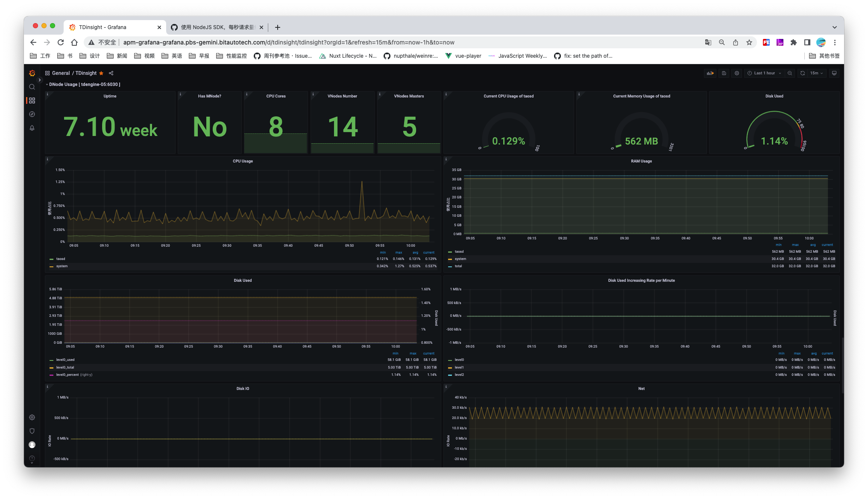Screen dimensions: 868x499
Task: Open the Alerting bell in sidebar
Action: [x=32, y=128]
